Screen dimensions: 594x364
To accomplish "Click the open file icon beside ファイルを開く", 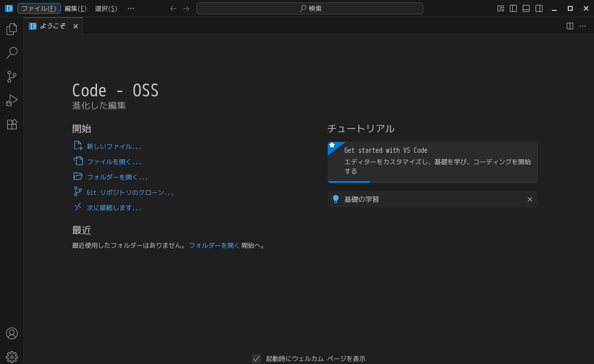I will [x=78, y=161].
